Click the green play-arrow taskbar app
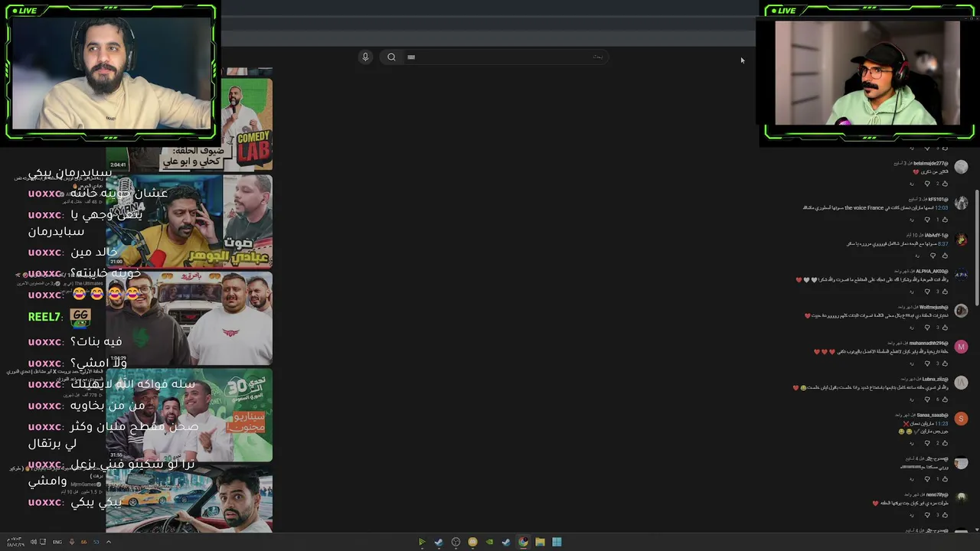The width and height of the screenshot is (980, 551). click(x=422, y=542)
